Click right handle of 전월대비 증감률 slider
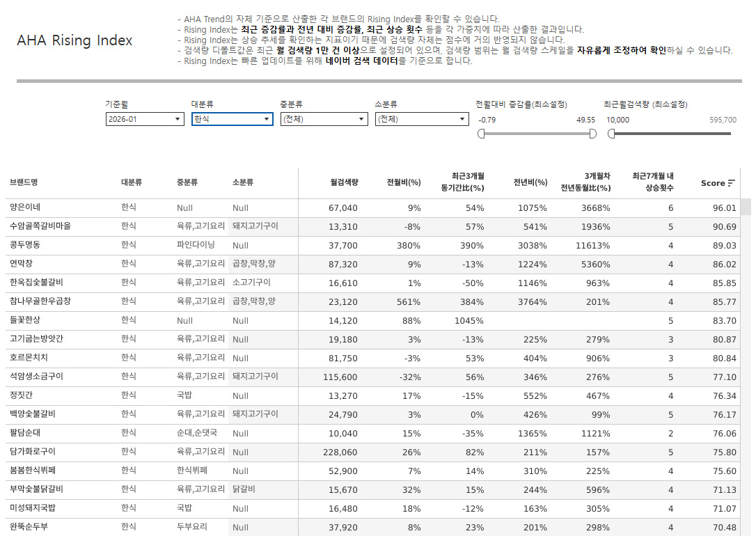756x536 pixels. point(592,134)
